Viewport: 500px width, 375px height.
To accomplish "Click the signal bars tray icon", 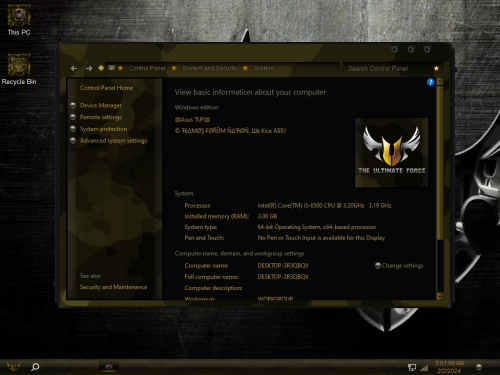I will (424, 368).
